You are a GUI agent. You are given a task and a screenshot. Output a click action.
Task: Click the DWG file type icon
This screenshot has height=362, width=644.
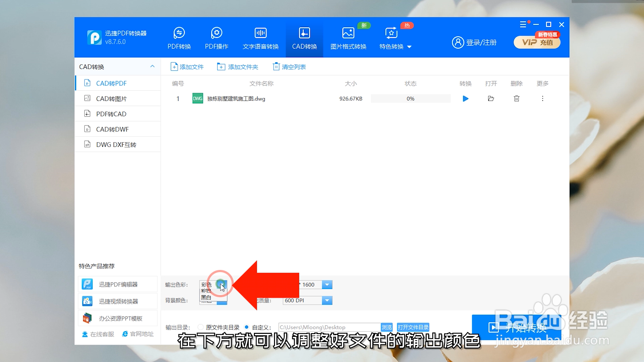click(198, 99)
